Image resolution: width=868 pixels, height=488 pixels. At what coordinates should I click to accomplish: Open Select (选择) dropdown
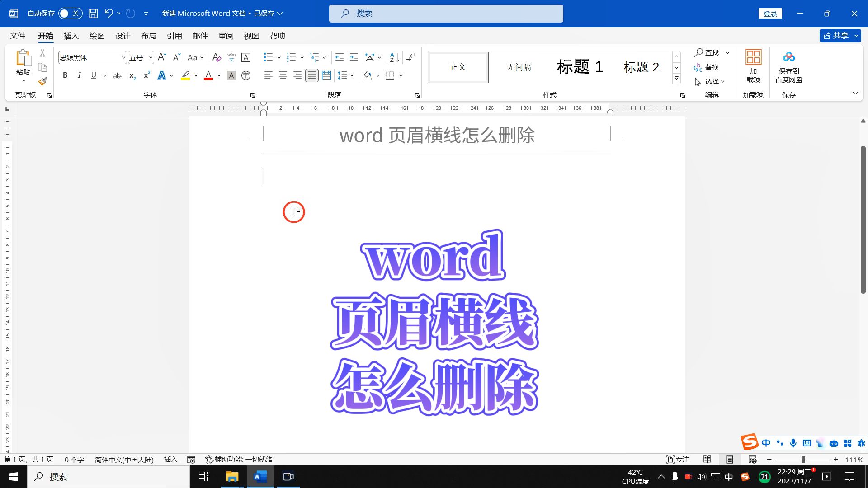[x=709, y=81]
